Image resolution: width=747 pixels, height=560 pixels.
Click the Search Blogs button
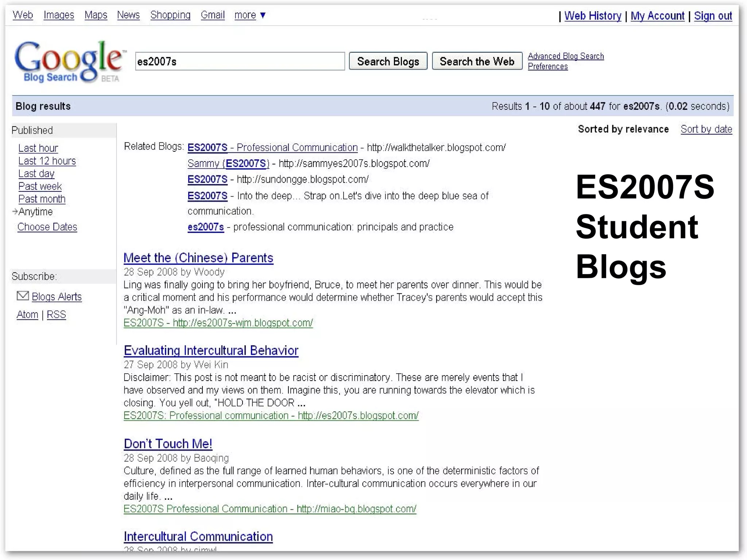tap(388, 61)
